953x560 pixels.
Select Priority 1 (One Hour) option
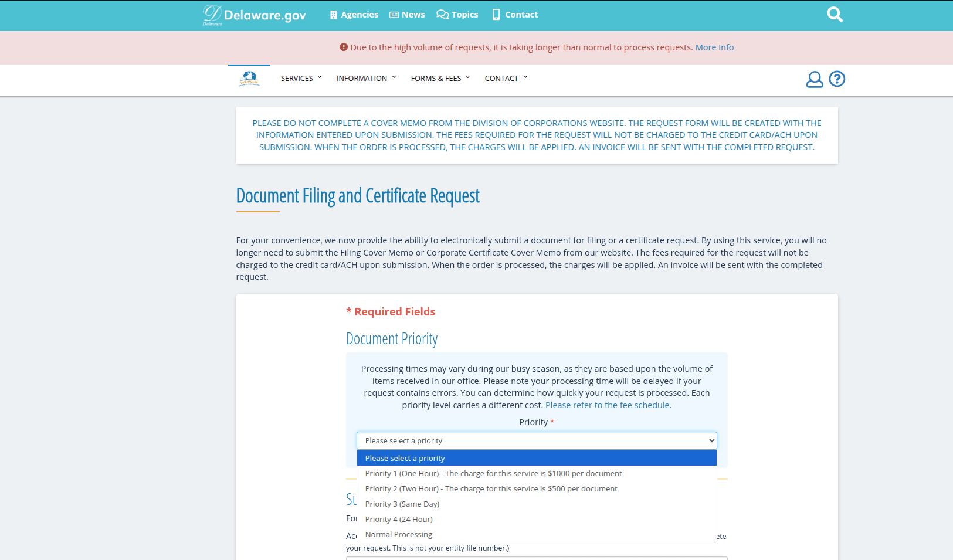point(537,473)
